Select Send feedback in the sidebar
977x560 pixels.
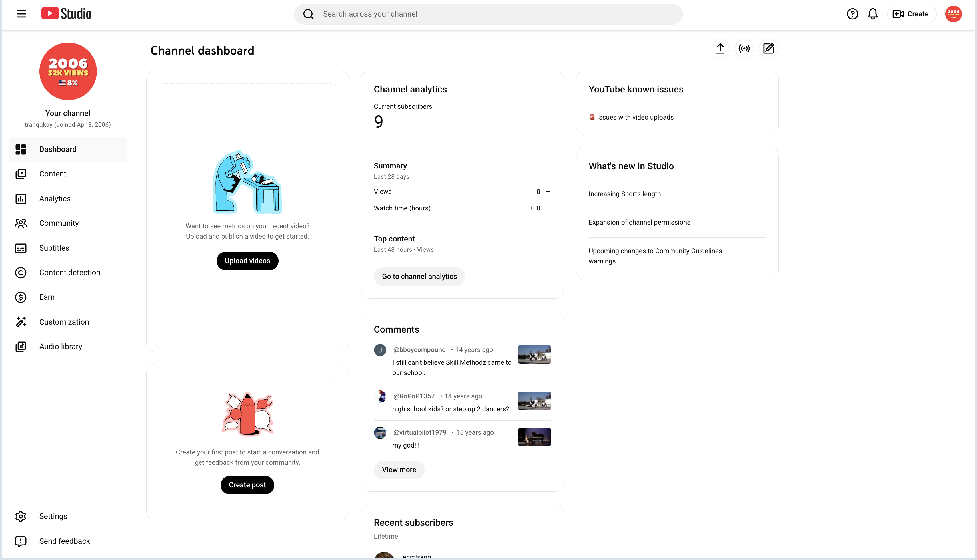coord(68,541)
